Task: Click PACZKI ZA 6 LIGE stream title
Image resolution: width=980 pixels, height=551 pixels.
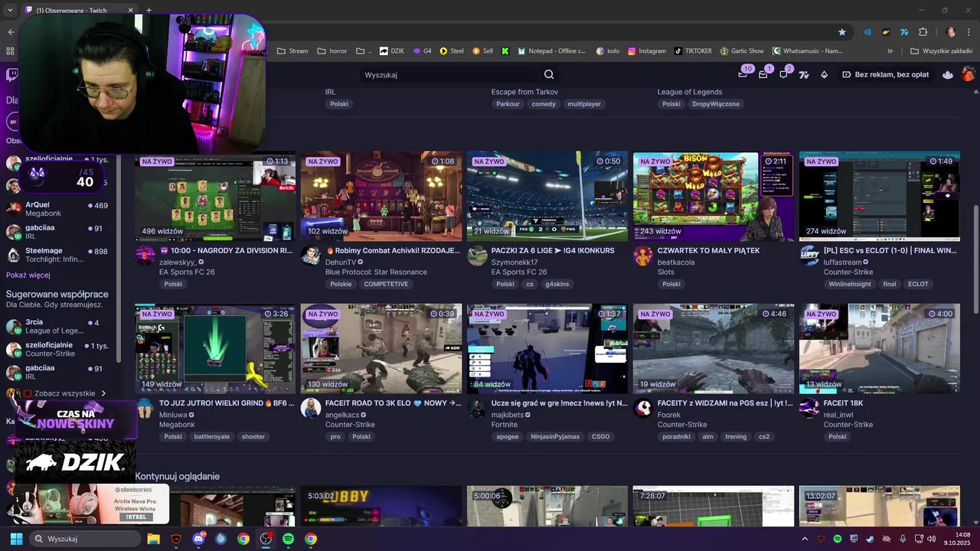Action: (x=553, y=250)
